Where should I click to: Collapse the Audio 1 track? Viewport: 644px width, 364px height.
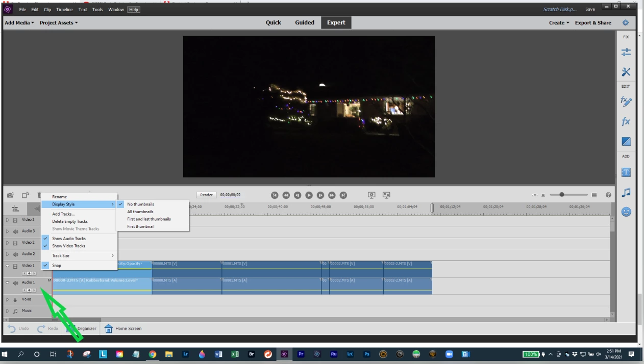pyautogui.click(x=7, y=282)
